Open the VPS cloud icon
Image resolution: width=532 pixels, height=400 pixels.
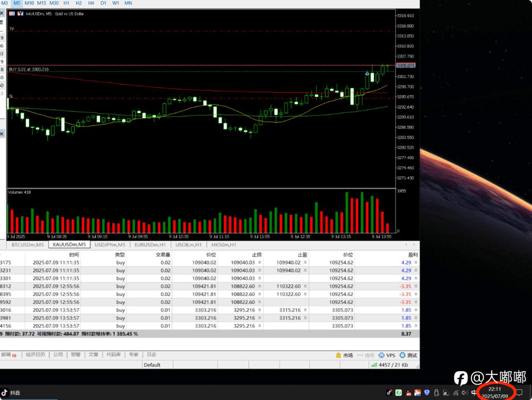pyautogui.click(x=381, y=355)
